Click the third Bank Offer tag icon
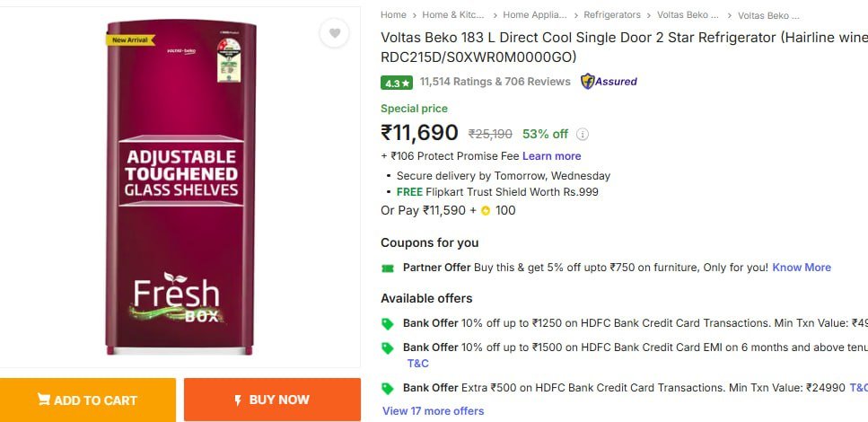Screen dimensions: 868x422 coord(388,388)
